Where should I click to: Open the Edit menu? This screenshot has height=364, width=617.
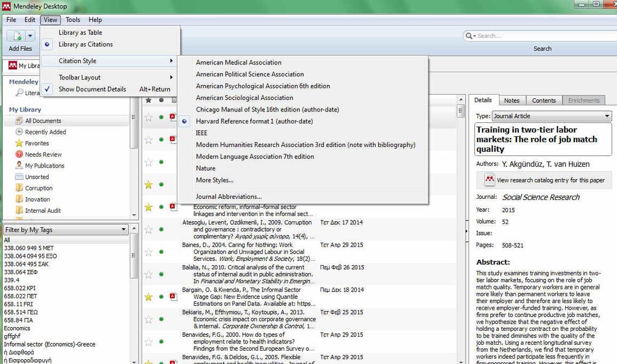click(x=30, y=20)
